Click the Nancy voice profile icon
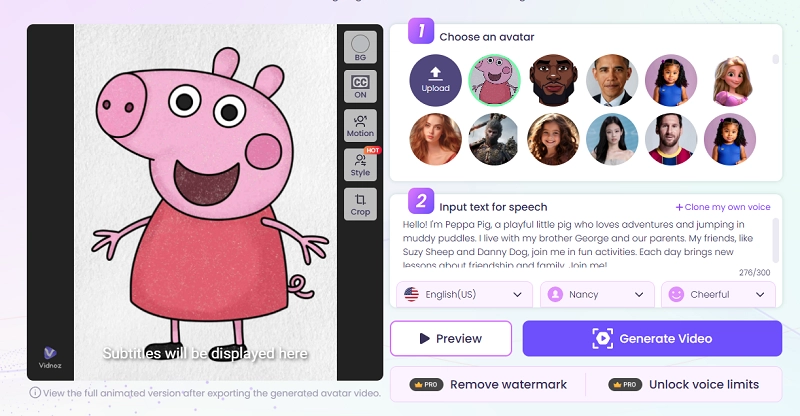Viewport: 800px width, 416px height. 555,295
